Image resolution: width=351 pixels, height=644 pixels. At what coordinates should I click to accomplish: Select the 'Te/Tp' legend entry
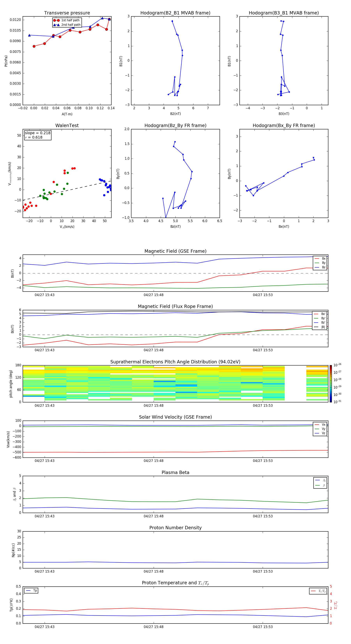pyautogui.click(x=318, y=591)
